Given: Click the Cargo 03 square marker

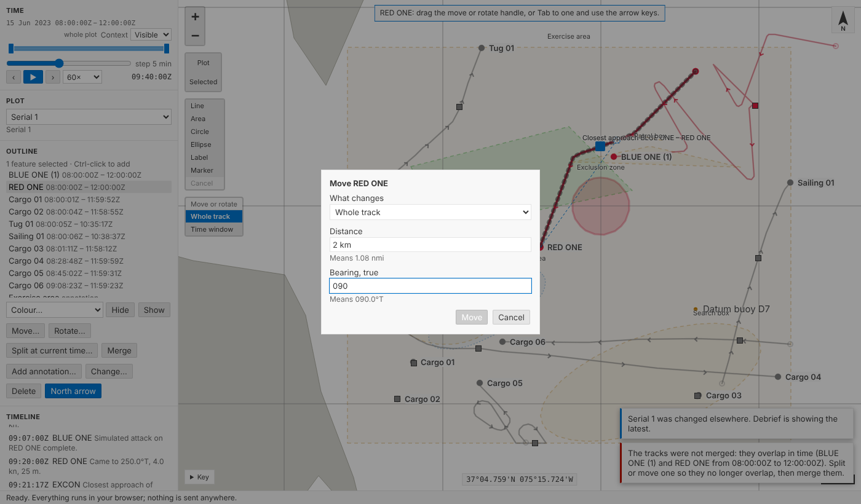Looking at the screenshot, I should tap(697, 396).
